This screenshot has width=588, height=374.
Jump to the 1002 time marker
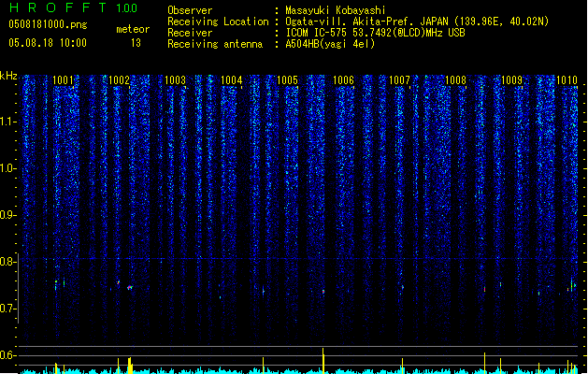coord(119,80)
